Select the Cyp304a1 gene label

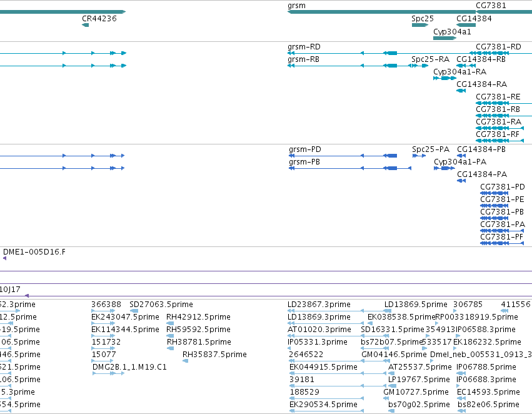tap(452, 32)
